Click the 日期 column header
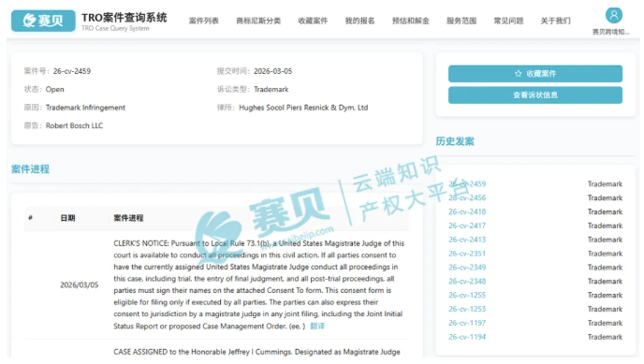 coord(67,218)
